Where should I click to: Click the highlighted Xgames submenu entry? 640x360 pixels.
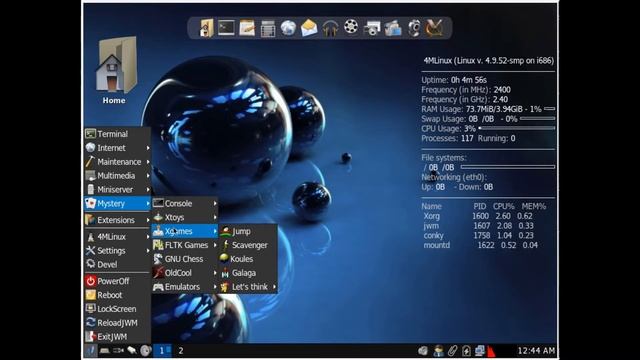(185, 231)
